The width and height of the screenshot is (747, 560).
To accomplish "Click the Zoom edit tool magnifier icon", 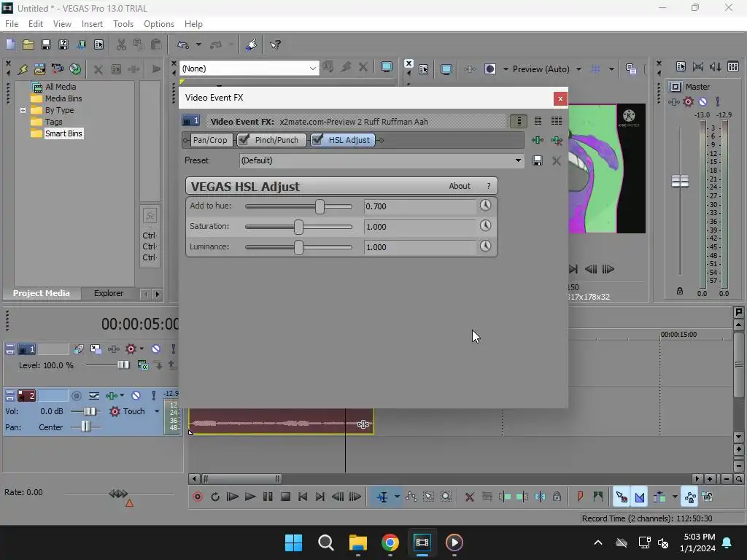I will pyautogui.click(x=446, y=497).
